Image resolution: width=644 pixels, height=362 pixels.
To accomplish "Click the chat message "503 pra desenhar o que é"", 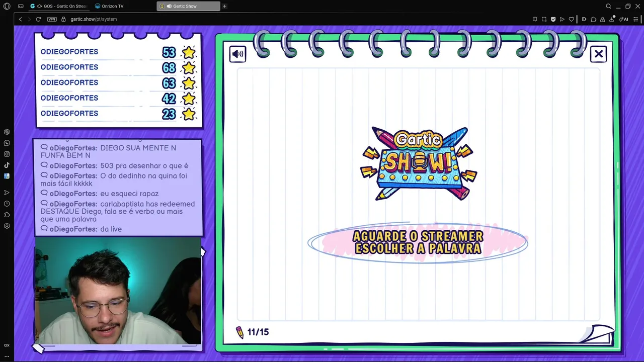I will [x=115, y=165].
